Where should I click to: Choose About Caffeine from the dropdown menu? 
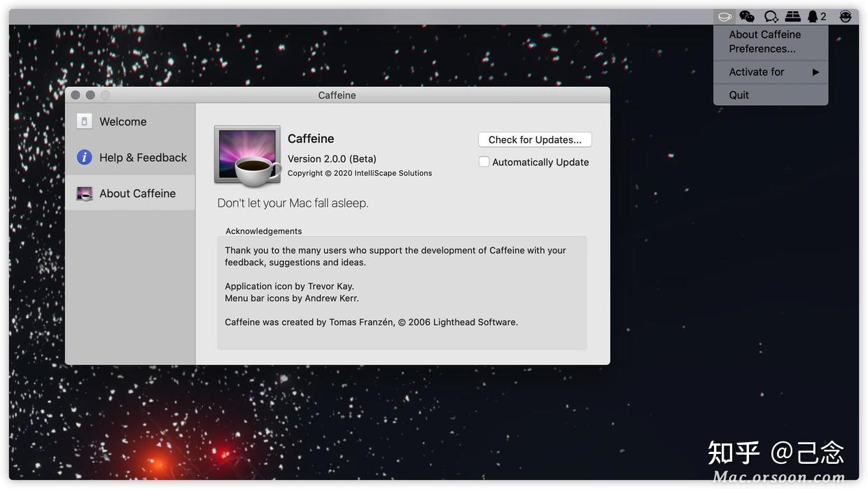pos(764,34)
